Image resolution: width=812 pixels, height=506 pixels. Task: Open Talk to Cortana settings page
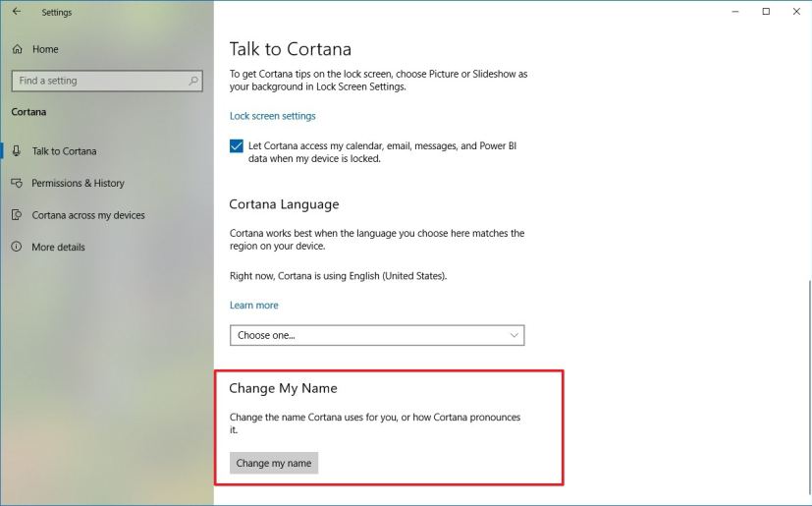click(x=64, y=151)
